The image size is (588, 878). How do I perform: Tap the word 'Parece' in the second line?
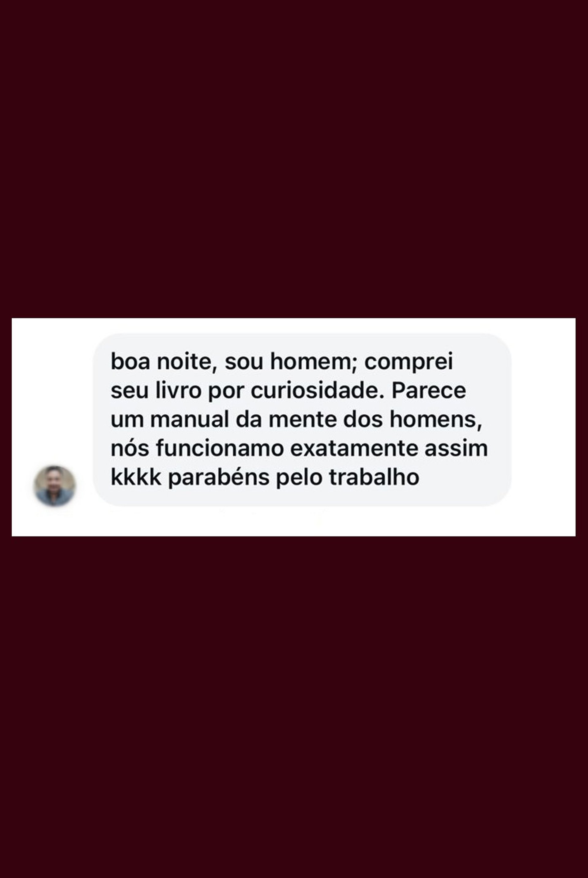click(429, 391)
